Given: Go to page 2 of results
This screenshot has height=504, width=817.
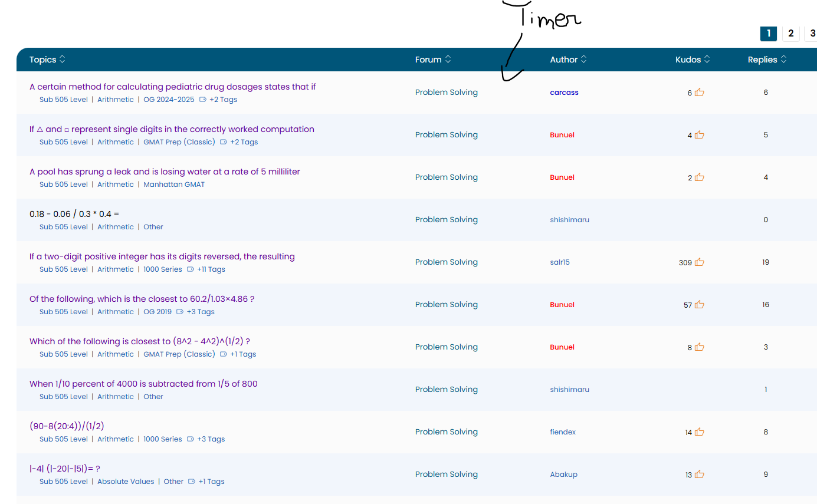Looking at the screenshot, I should (x=790, y=34).
